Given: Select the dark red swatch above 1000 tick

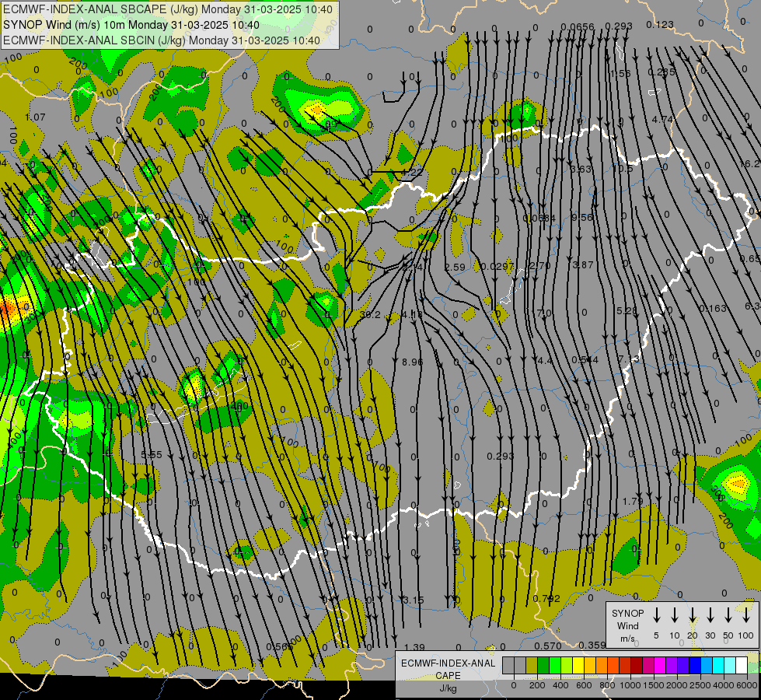Looking at the screenshot, I should [x=637, y=665].
